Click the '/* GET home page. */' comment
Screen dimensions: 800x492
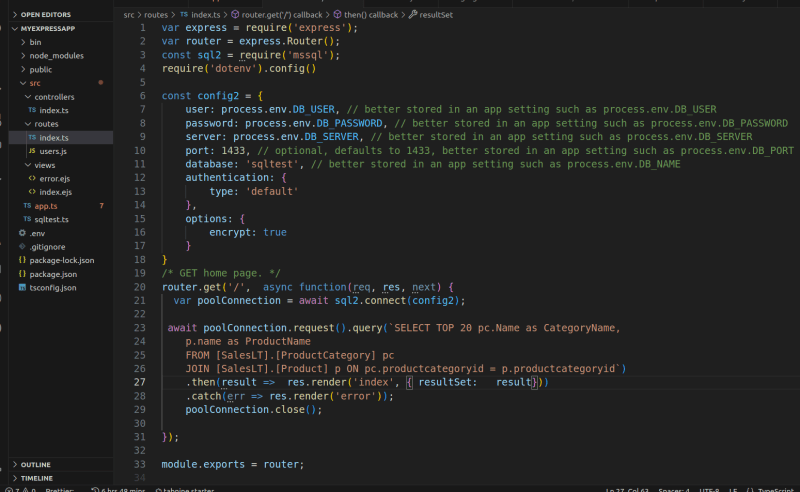click(x=221, y=273)
